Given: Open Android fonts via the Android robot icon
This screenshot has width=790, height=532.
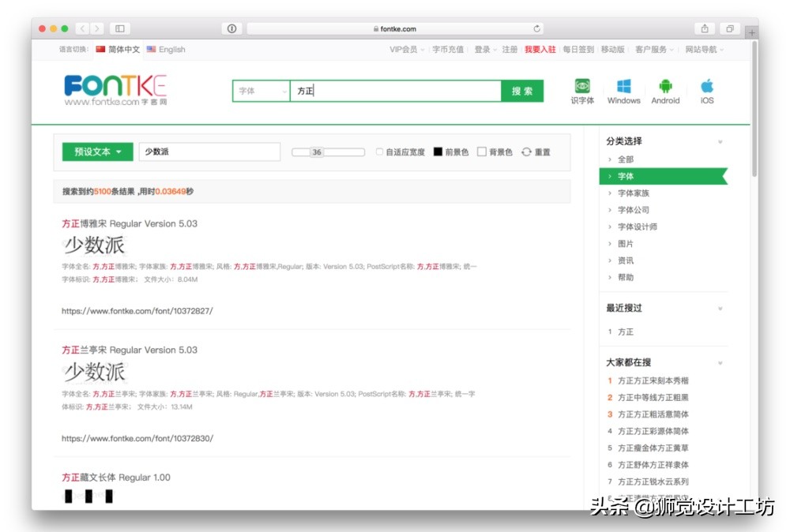Looking at the screenshot, I should pyautogui.click(x=665, y=87).
